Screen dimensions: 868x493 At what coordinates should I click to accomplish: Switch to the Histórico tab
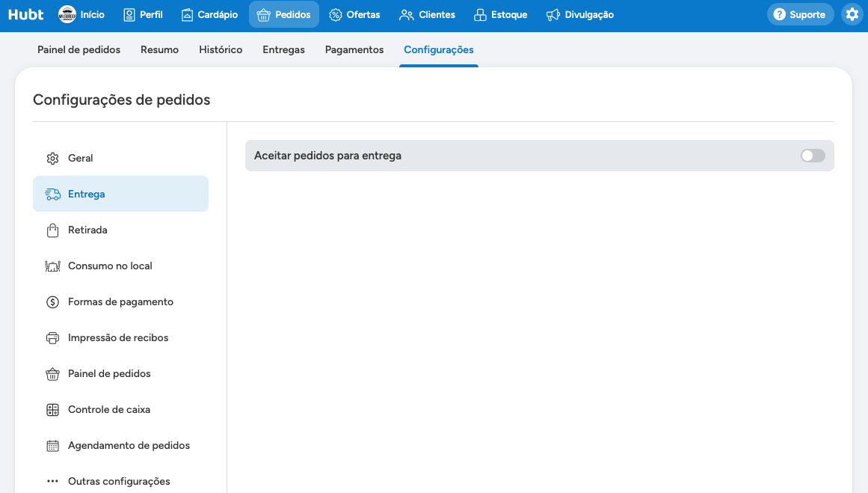pyautogui.click(x=221, y=50)
